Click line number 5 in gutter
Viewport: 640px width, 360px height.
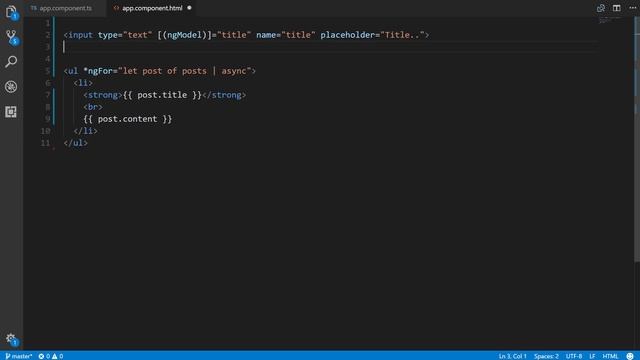pyautogui.click(x=48, y=71)
